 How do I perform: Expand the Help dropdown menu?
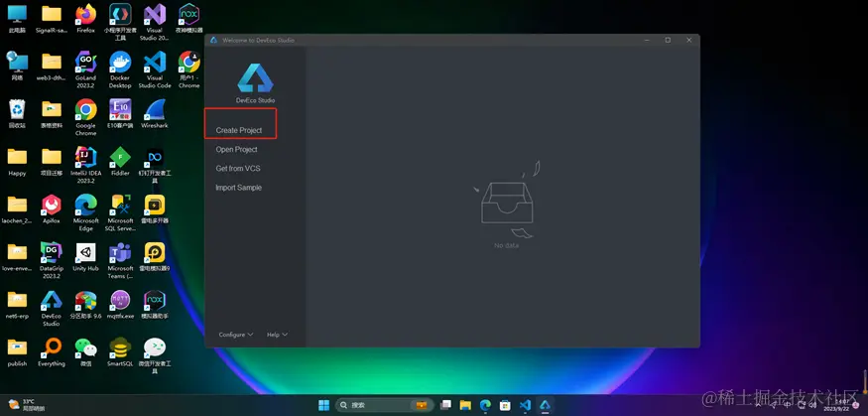pos(277,335)
